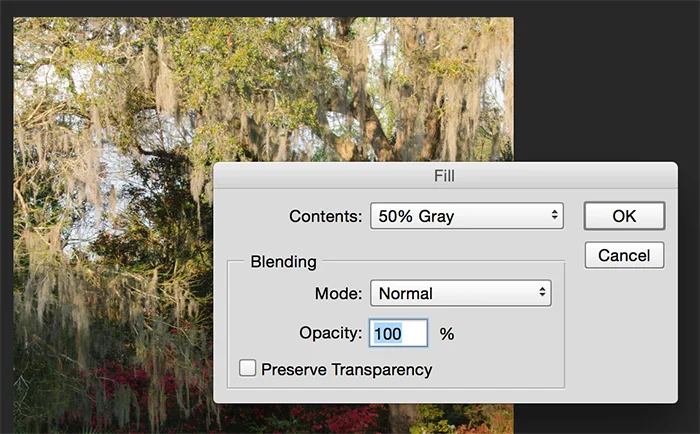Image resolution: width=700 pixels, height=434 pixels.
Task: Click the Opacity percentage field
Action: click(398, 333)
